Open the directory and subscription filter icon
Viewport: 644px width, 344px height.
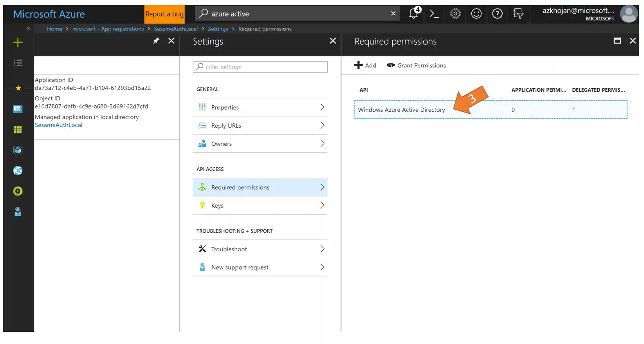point(518,14)
